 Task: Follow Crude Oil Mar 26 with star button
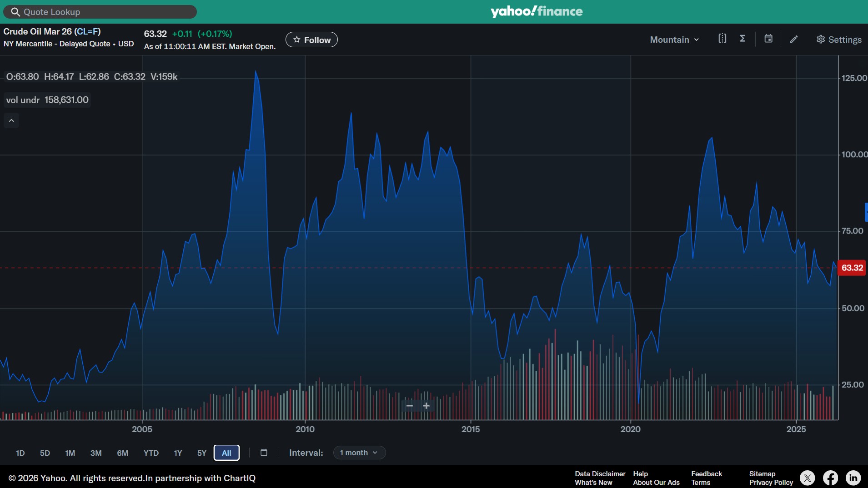[x=311, y=40]
